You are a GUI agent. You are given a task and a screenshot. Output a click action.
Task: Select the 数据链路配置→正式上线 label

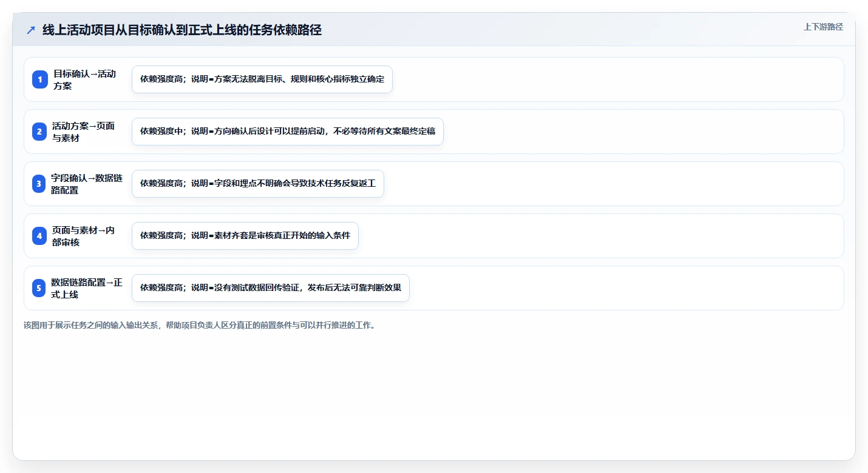click(x=87, y=288)
